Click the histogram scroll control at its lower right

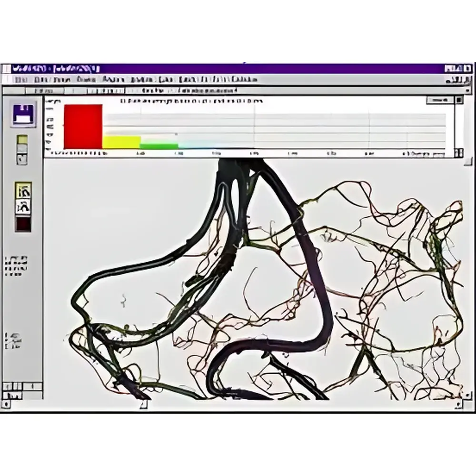pos(460,153)
